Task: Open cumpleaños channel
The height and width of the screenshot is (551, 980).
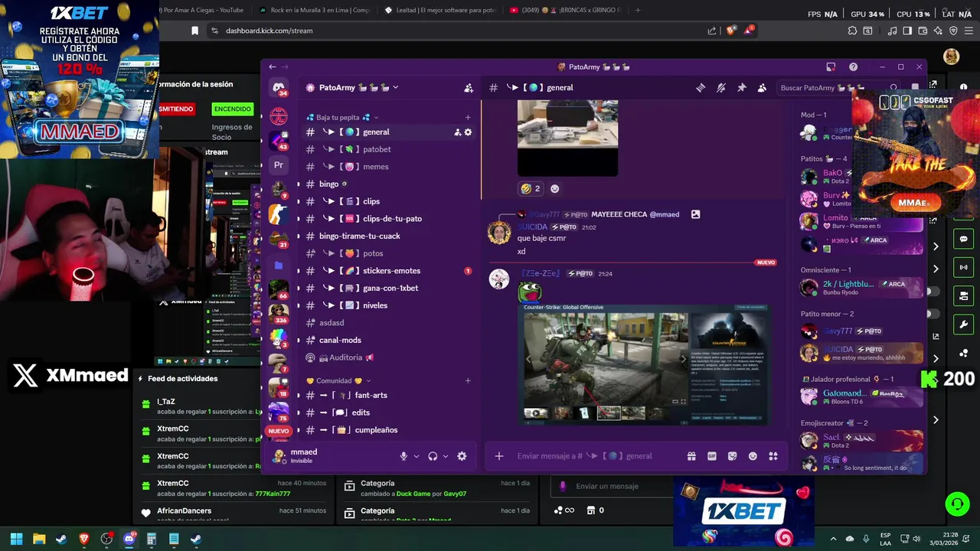Action: 387,430
